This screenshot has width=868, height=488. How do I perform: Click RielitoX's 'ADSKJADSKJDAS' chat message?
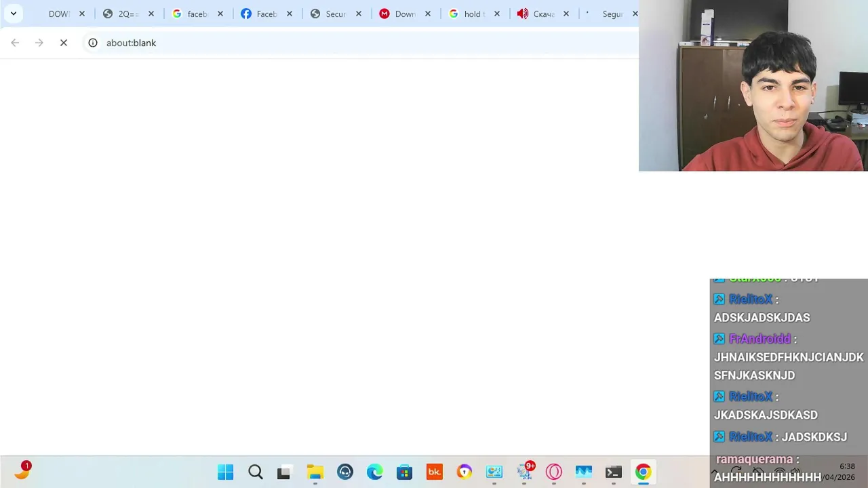click(762, 317)
